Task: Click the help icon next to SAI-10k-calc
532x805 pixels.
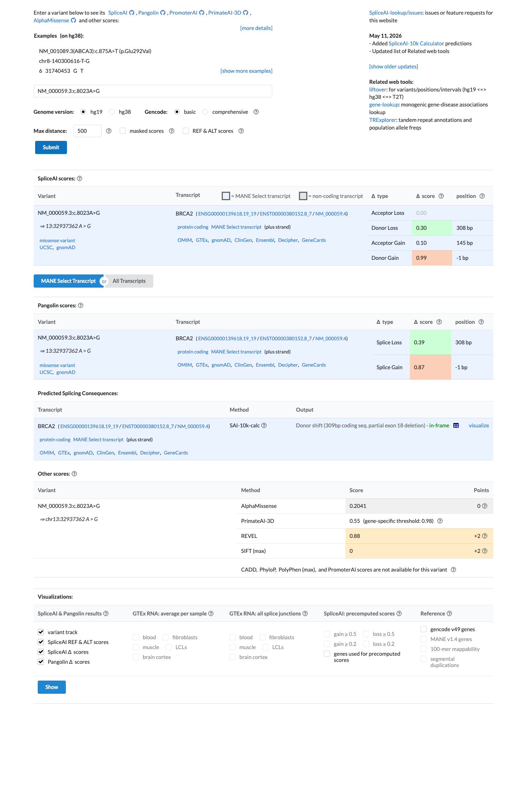Action: coord(264,426)
